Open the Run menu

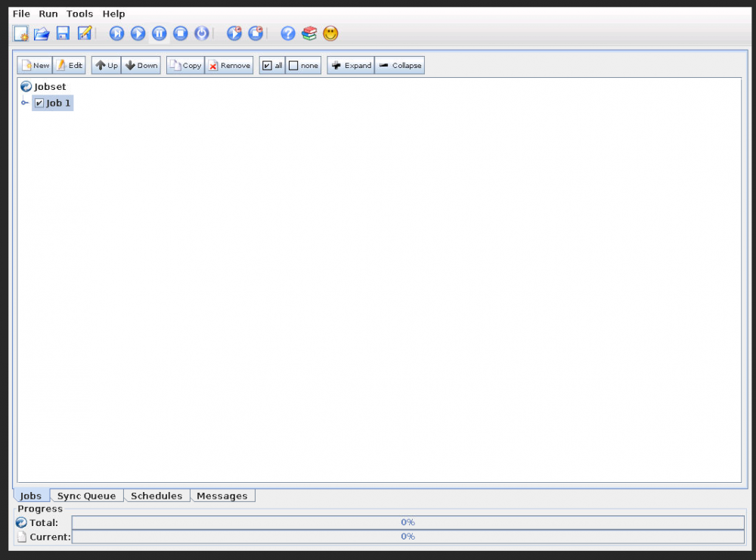point(48,14)
